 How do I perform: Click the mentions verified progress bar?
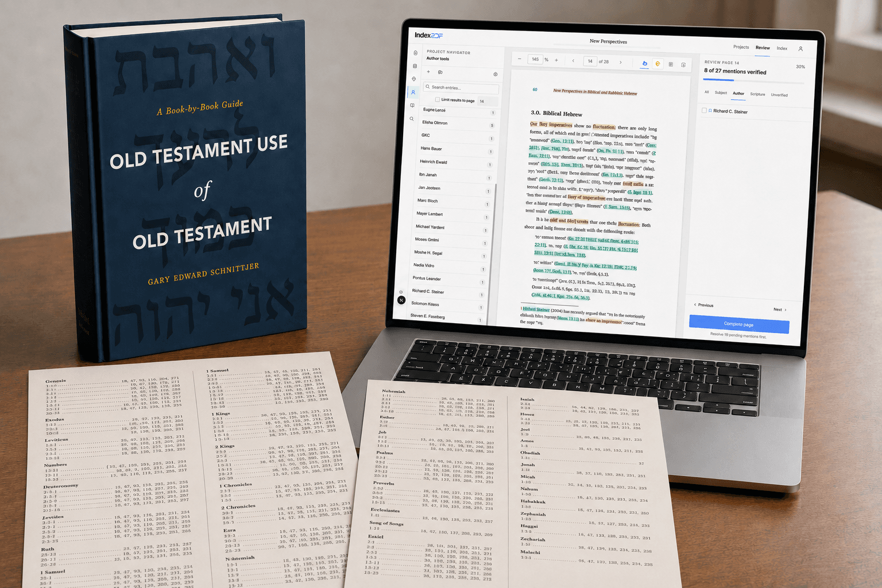[x=755, y=82]
